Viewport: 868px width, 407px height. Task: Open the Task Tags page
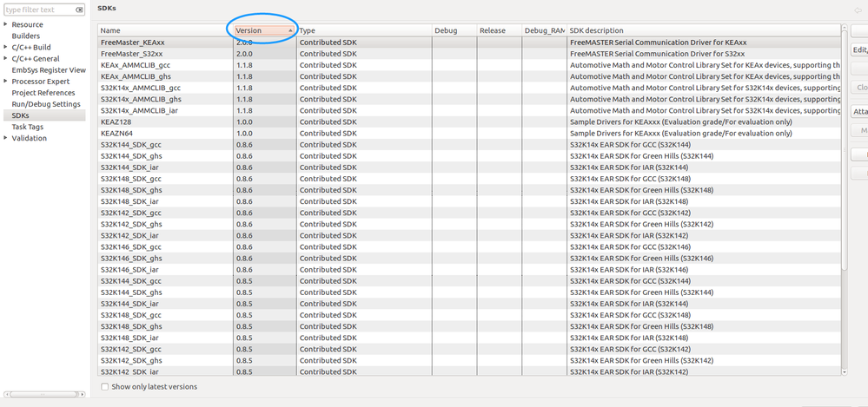pyautogui.click(x=28, y=127)
